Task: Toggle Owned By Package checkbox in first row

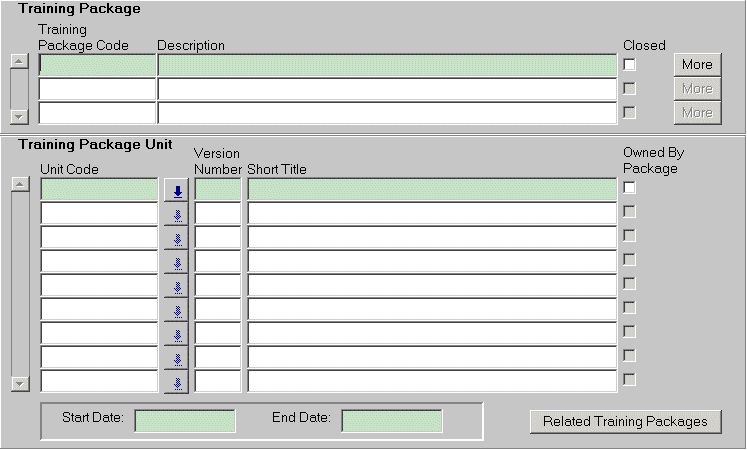Action: [629, 188]
